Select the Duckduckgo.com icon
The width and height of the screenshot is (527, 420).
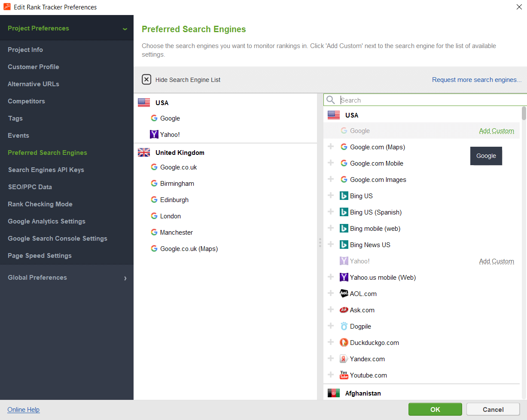[x=344, y=342]
